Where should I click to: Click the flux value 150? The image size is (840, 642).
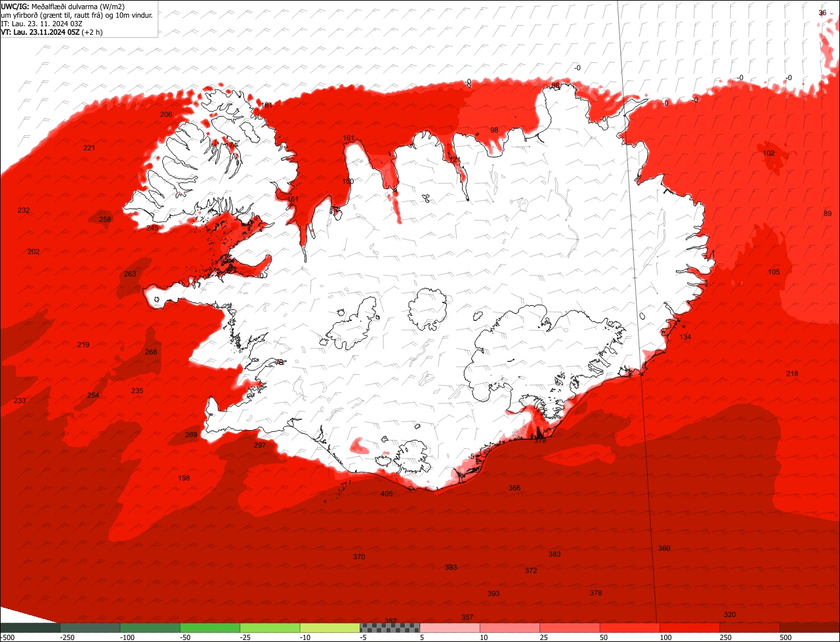[348, 181]
